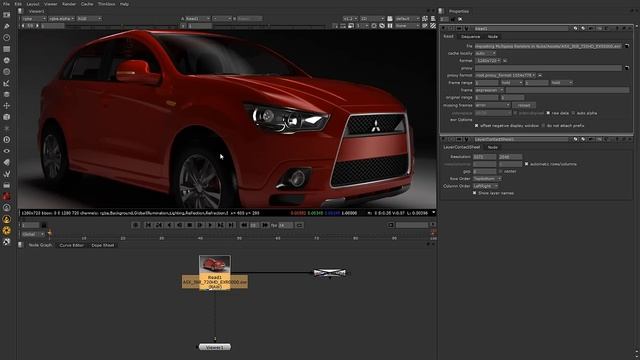The width and height of the screenshot is (640, 360).
Task: Switch to the Curve Editor tab
Action: click(71, 245)
